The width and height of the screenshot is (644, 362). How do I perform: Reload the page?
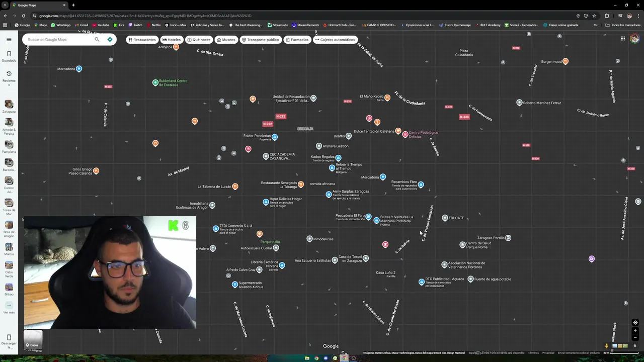(x=23, y=16)
